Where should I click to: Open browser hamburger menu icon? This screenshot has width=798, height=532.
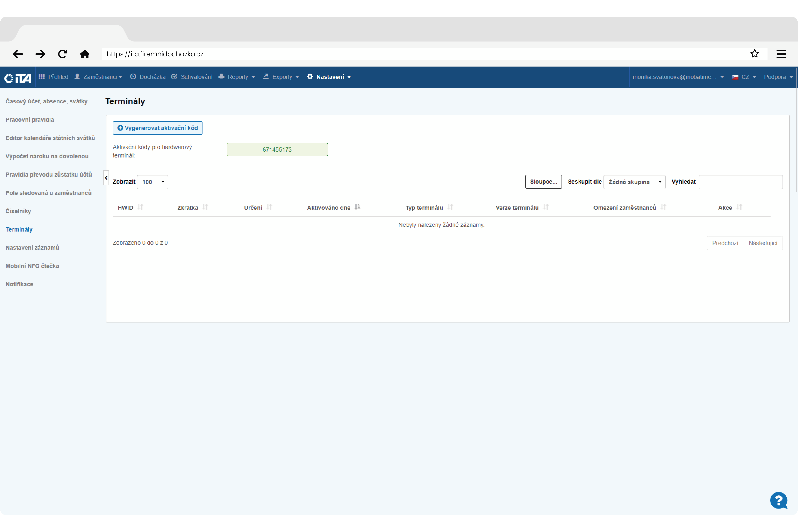(x=781, y=54)
